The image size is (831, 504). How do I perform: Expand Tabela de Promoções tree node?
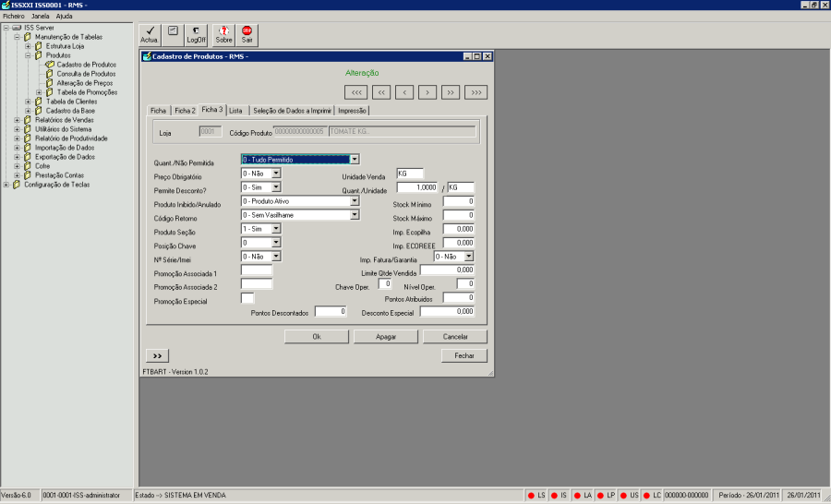coord(39,92)
